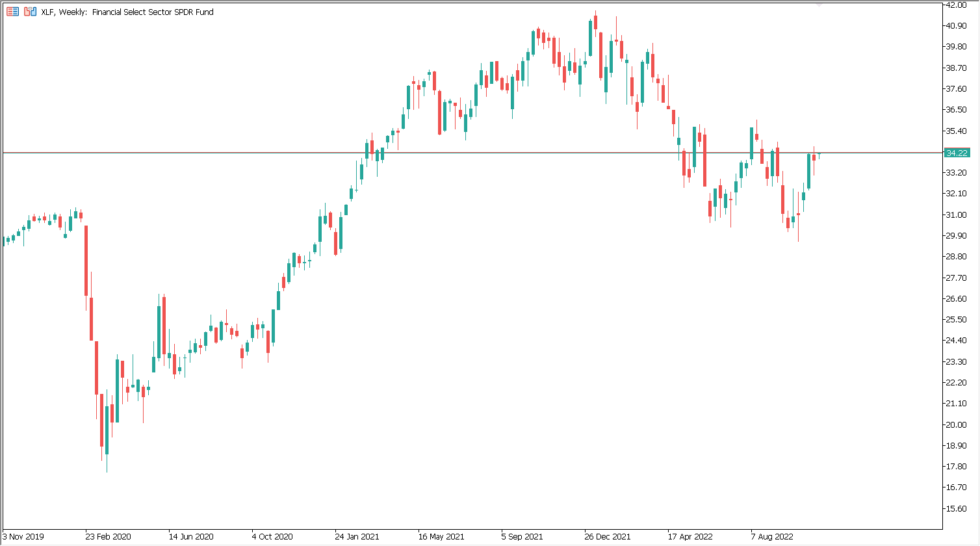This screenshot has height=546, width=980.
Task: Click the '14 Jun 2020' date label
Action: pyautogui.click(x=191, y=537)
